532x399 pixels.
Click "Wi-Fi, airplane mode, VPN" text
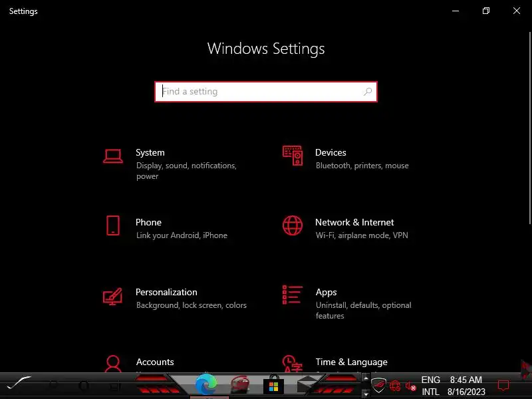coord(362,235)
